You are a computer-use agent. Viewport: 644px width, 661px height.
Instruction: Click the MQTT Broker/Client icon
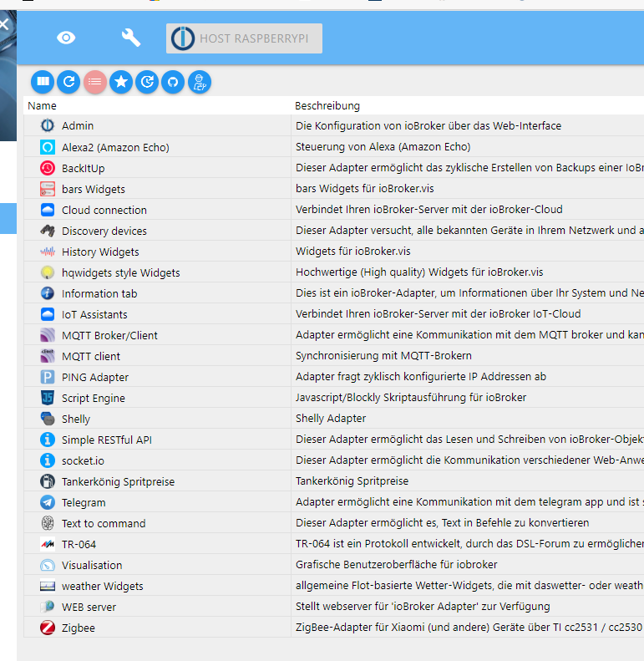coord(48,335)
